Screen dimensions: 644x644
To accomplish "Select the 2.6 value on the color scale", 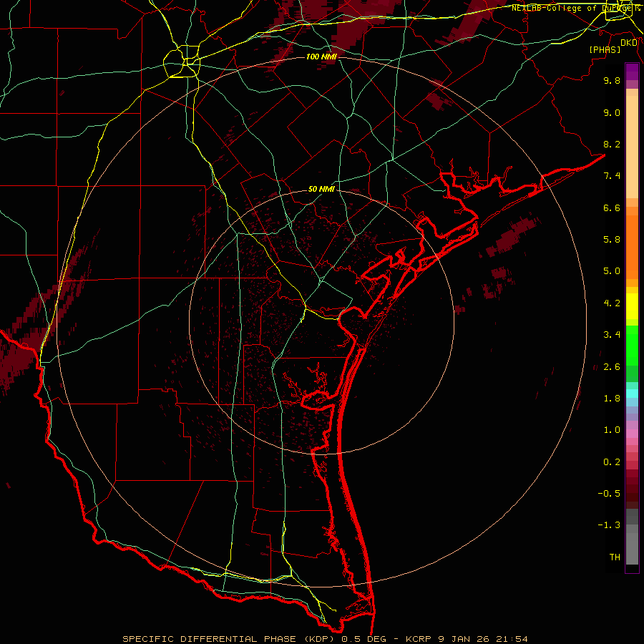I will coord(612,367).
